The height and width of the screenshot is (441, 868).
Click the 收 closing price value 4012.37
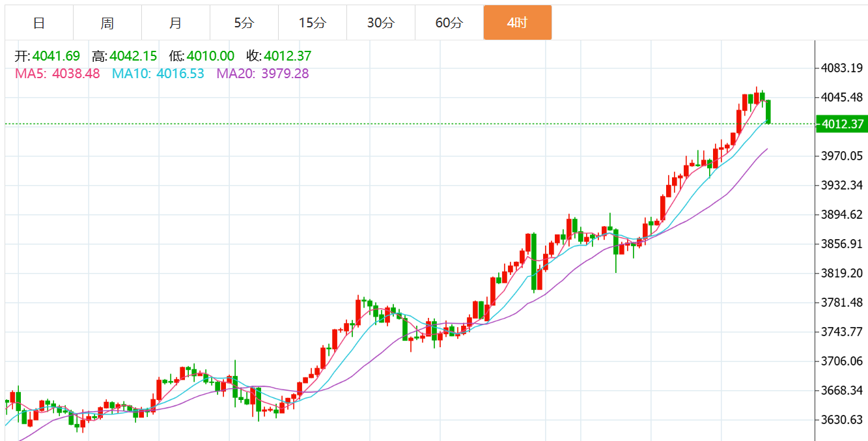point(288,56)
